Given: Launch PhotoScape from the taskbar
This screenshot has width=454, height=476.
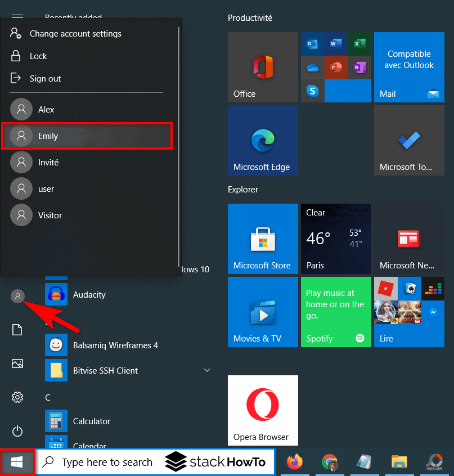Looking at the screenshot, I should tap(434, 462).
